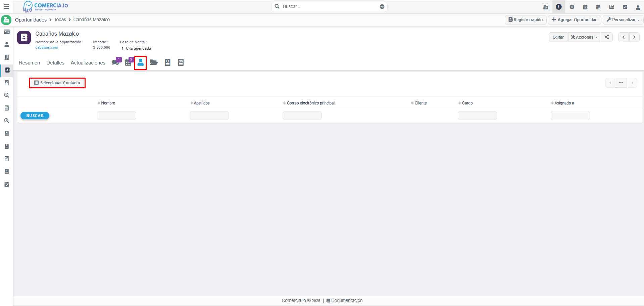Viewport: 644px width, 306px height.
Task: Open the documents folder tab icon
Action: click(154, 62)
